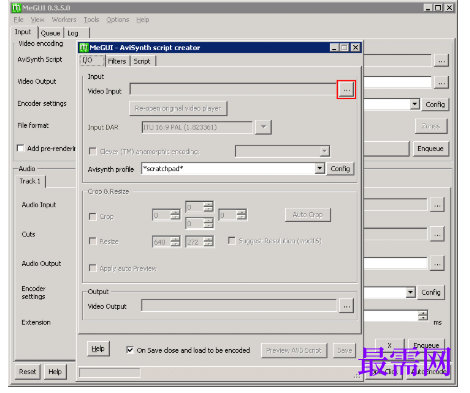
Task: Click the Input DAR ITU 16:9 PAL field
Action: (x=197, y=127)
